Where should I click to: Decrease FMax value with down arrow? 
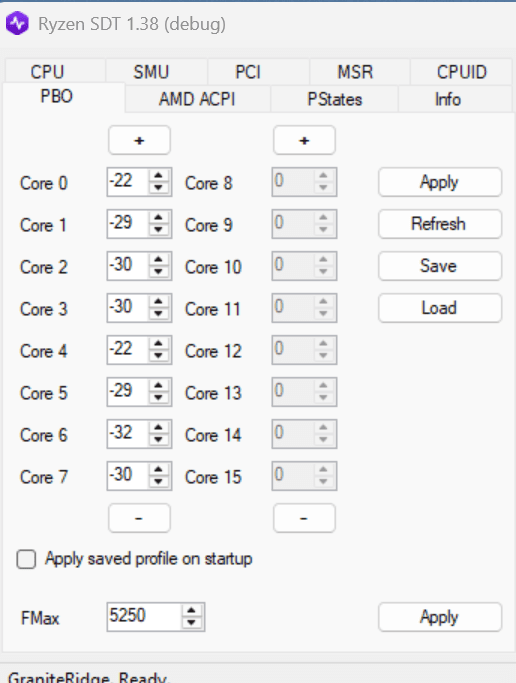click(192, 622)
